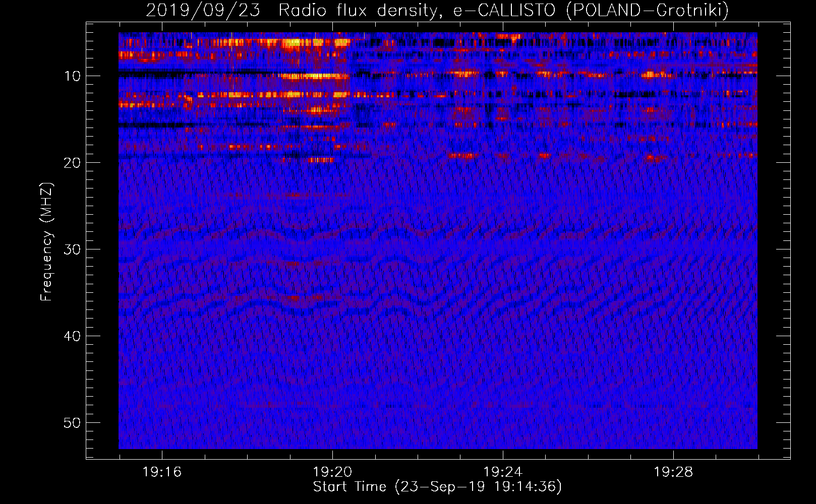Click the plot title "Radio flux density, e-CALLISTO (POLAND-Grotniki)"

click(x=503, y=10)
